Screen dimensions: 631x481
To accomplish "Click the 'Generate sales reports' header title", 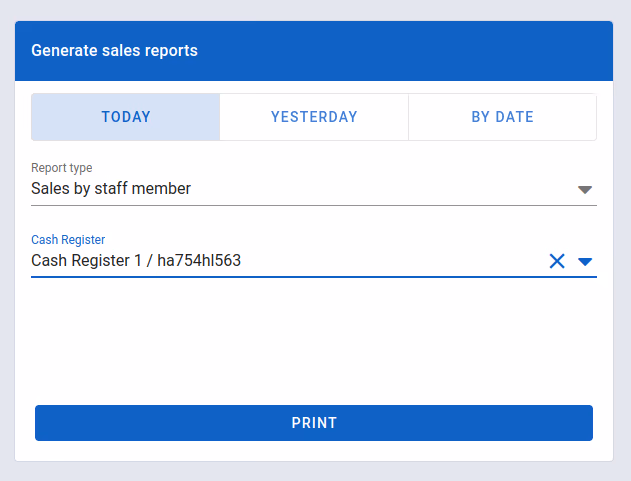I will [114, 51].
